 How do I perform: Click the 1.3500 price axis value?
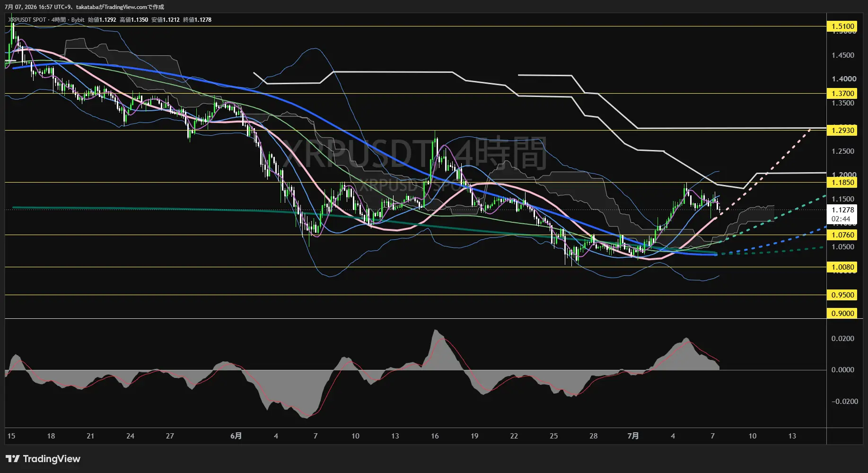pos(843,103)
